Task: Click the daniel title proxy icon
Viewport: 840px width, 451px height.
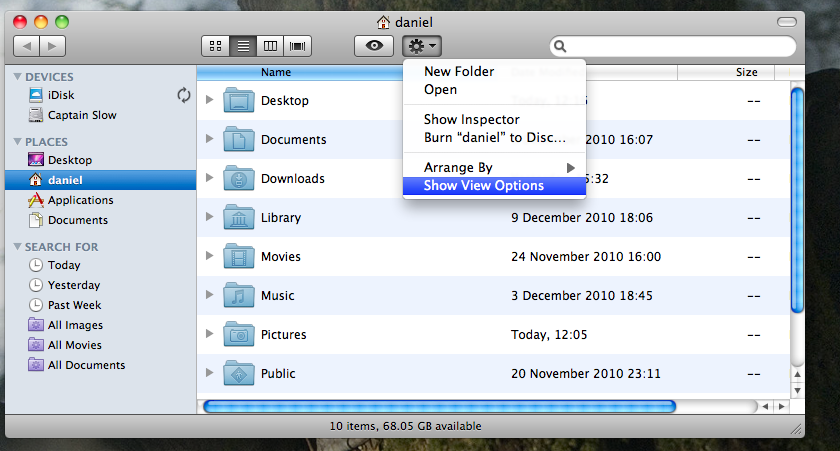Action: 383,22
